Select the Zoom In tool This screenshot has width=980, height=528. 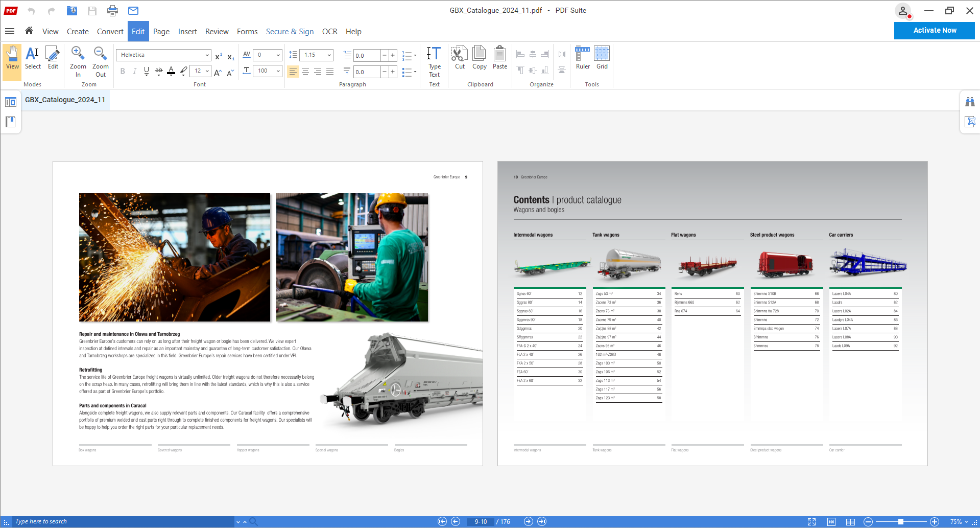point(78,59)
